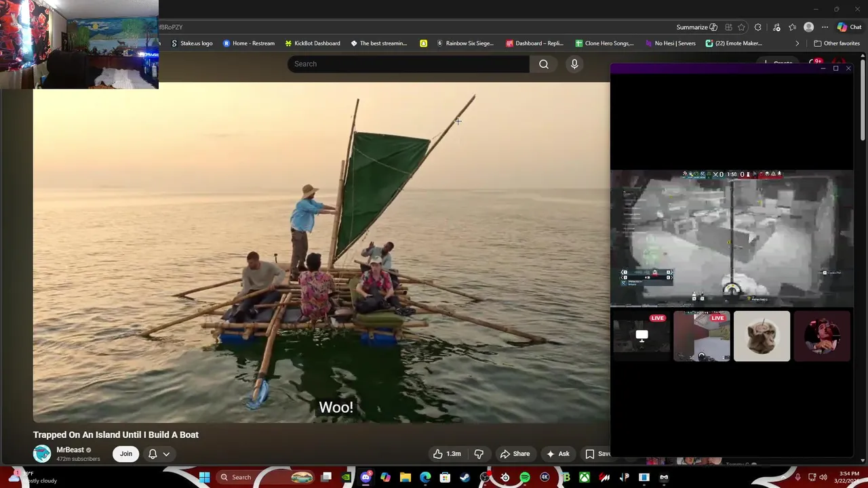
Task: Open the Copilot Chat button
Action: 849,27
